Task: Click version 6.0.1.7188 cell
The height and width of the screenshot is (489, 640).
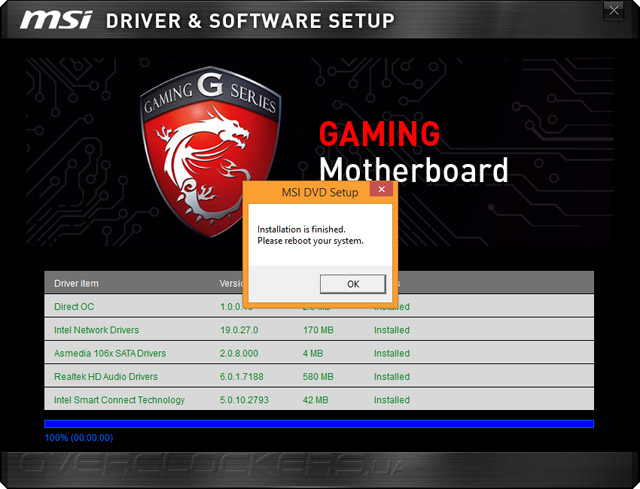Action: [242, 376]
